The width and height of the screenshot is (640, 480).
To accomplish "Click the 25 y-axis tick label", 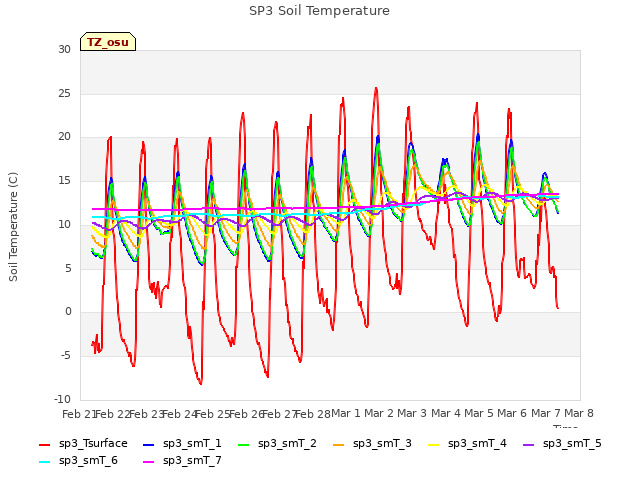I will (64, 93).
